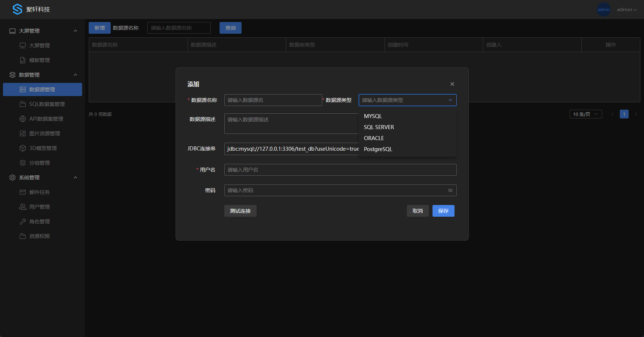Open the admin user dropdown
644x337 pixels.
[x=626, y=10]
